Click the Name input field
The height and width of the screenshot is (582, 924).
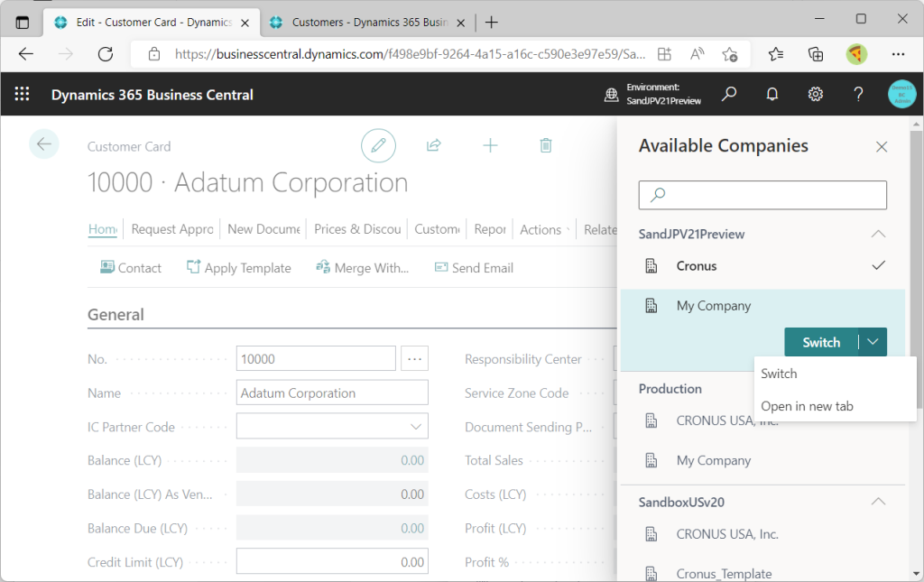[x=332, y=393]
